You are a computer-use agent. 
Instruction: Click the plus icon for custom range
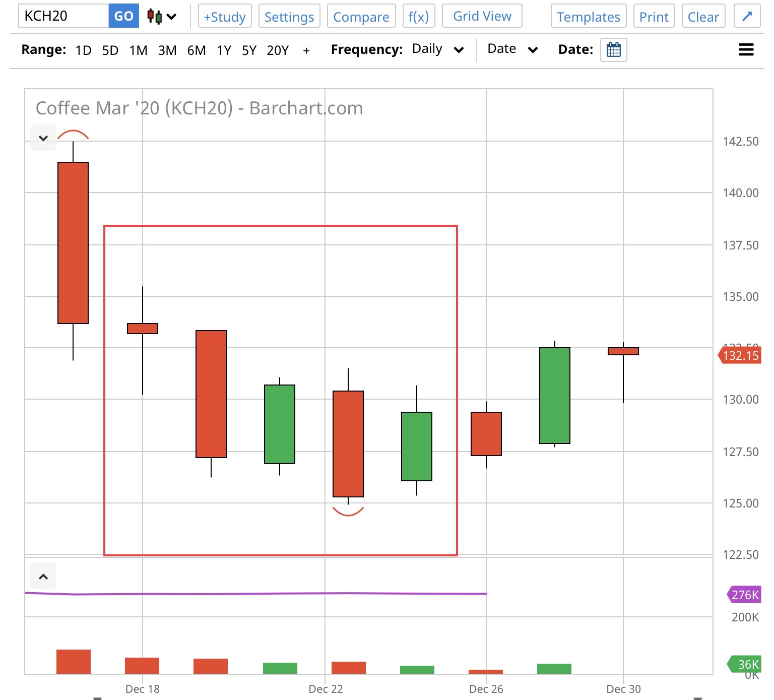(x=306, y=50)
